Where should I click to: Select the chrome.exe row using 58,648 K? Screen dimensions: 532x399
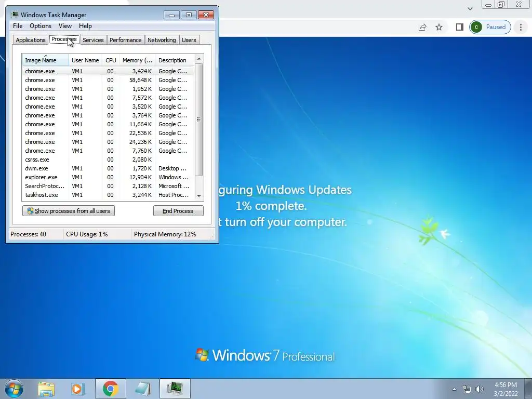109,80
